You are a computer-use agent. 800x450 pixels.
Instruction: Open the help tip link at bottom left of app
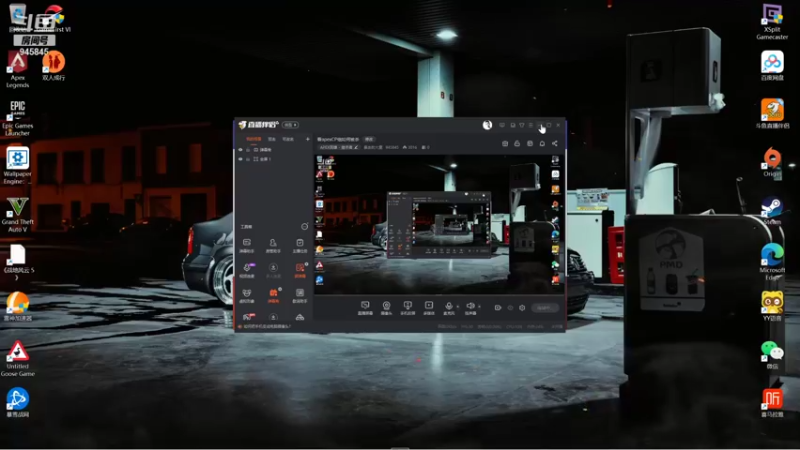tap(266, 327)
